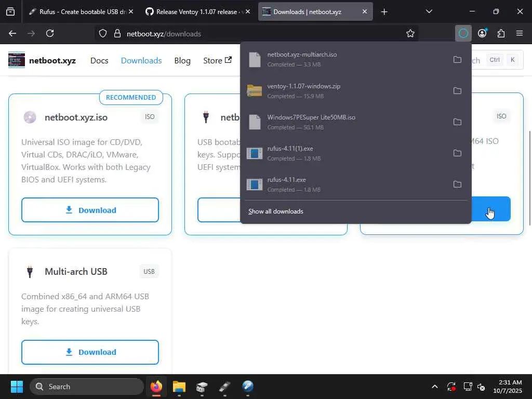Image resolution: width=532 pixels, height=399 pixels.
Task: Show rufus-4.11.exe in its folder
Action: click(457, 184)
